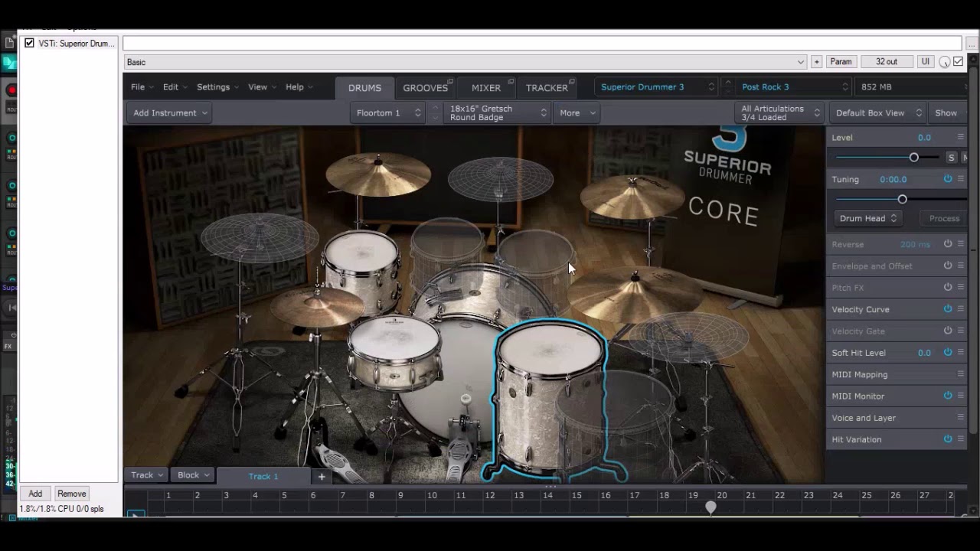
Task: Select the top-left crash cymbal
Action: (x=377, y=173)
